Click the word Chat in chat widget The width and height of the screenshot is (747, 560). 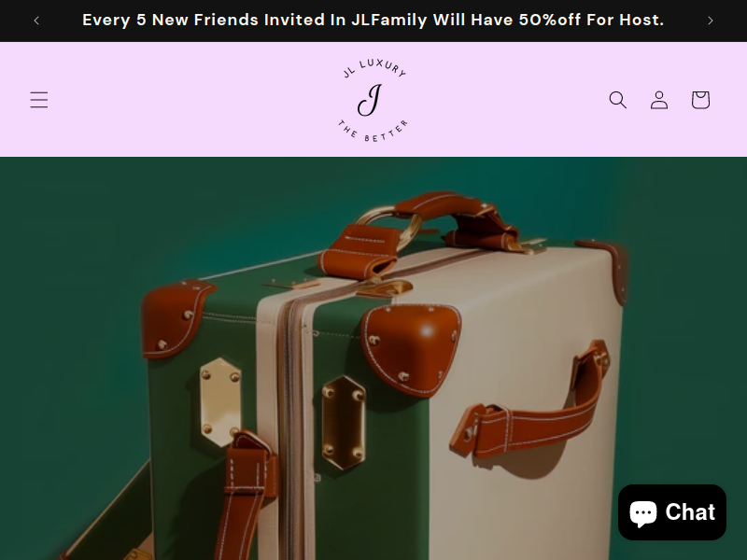pyautogui.click(x=690, y=512)
